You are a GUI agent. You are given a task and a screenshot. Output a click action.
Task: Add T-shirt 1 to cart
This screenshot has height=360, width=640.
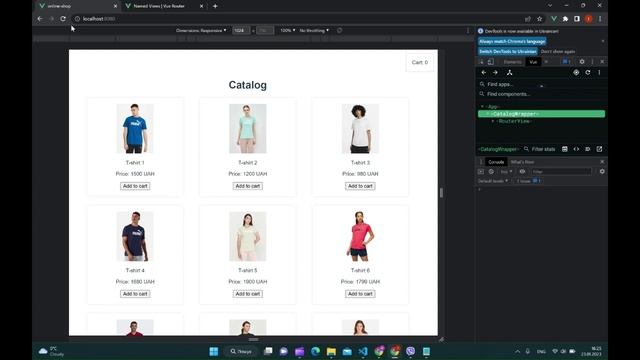coord(135,186)
